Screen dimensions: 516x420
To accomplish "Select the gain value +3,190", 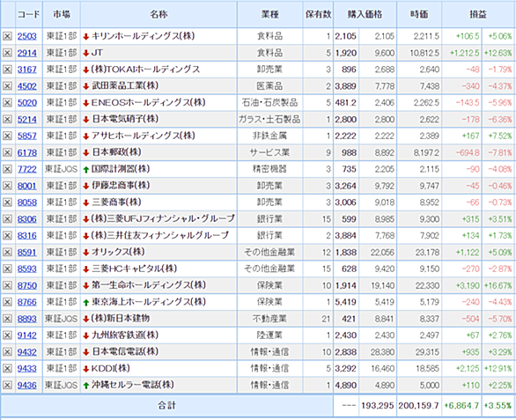I will [x=468, y=285].
